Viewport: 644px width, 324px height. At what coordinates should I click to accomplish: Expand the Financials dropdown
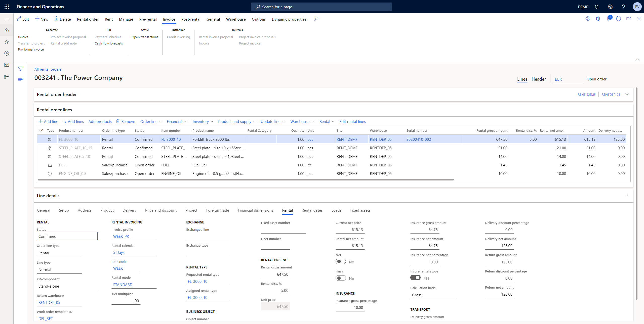click(177, 121)
